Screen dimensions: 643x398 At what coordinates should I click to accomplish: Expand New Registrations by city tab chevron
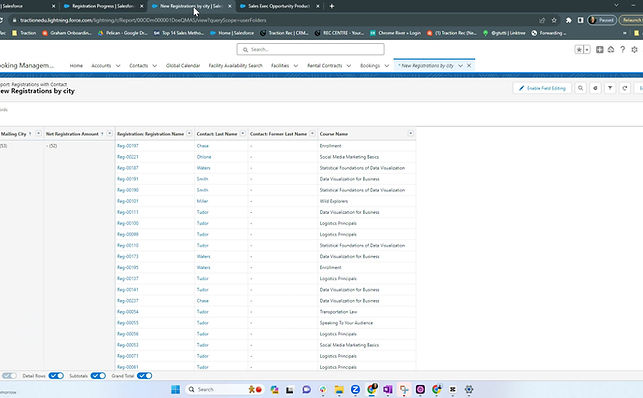[461, 66]
